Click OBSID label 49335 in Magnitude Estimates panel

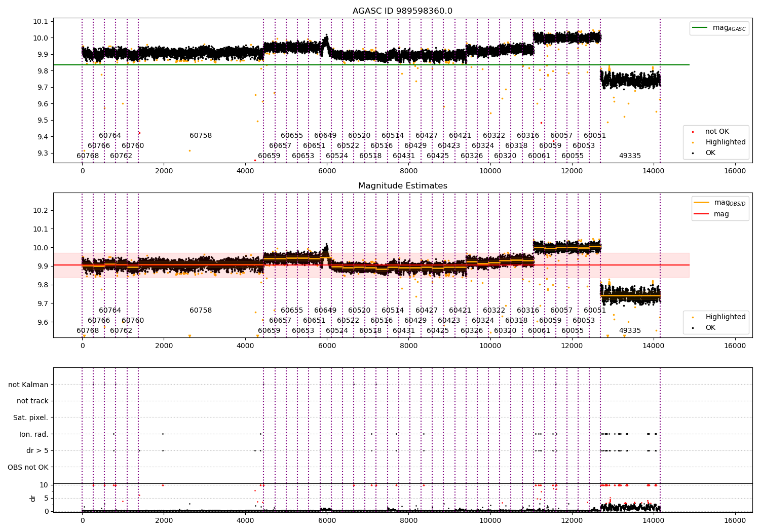tap(630, 331)
